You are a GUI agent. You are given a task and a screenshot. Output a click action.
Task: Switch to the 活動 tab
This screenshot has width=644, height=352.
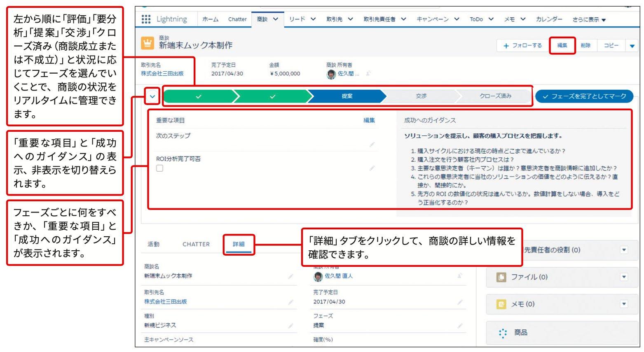153,244
